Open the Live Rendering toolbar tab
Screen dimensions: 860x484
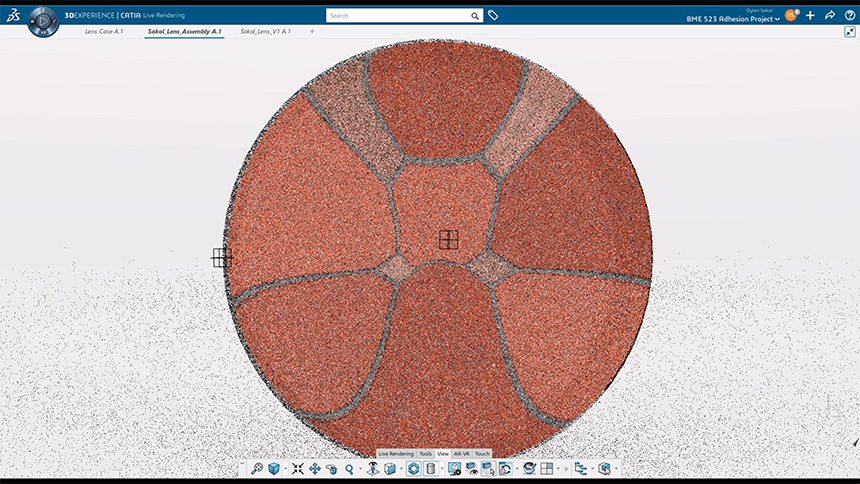click(395, 453)
